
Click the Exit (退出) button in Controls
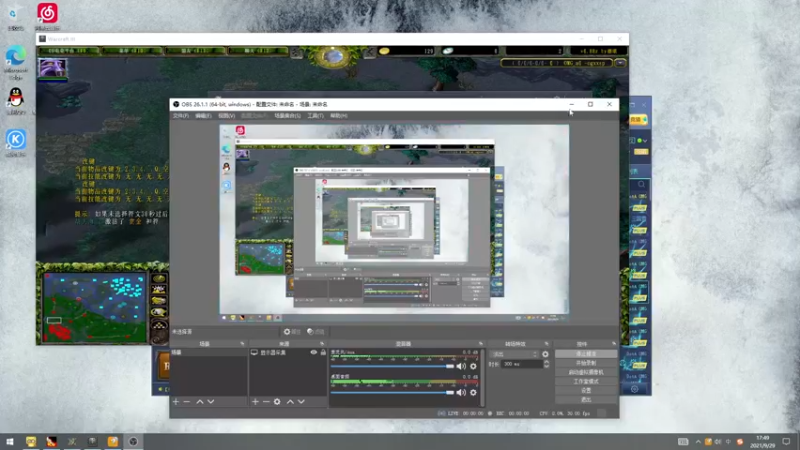click(x=586, y=400)
